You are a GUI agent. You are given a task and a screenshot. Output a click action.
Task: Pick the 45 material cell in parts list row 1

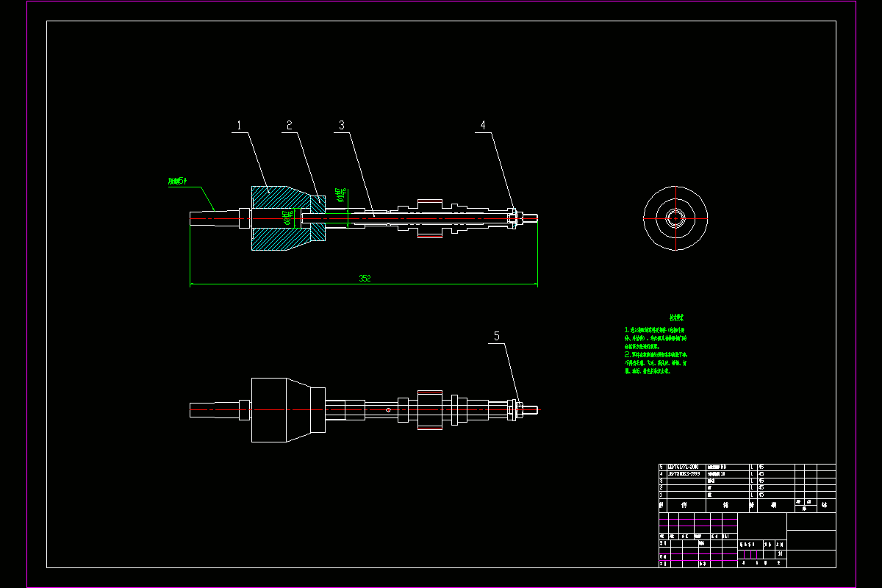(775, 495)
